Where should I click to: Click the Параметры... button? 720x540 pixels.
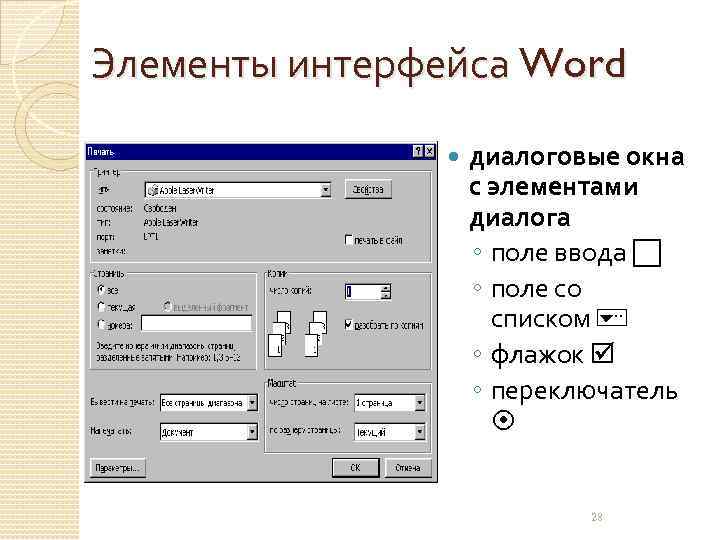(118, 468)
